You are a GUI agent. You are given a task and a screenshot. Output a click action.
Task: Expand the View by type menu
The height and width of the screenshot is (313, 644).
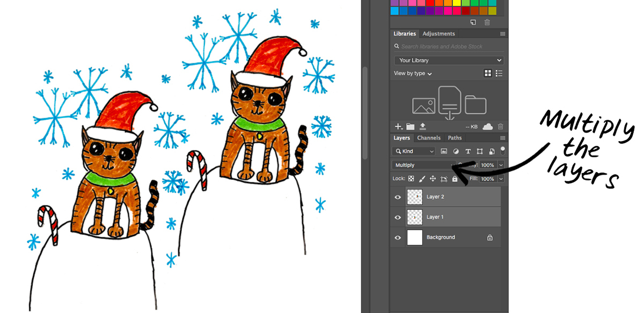[x=413, y=74]
